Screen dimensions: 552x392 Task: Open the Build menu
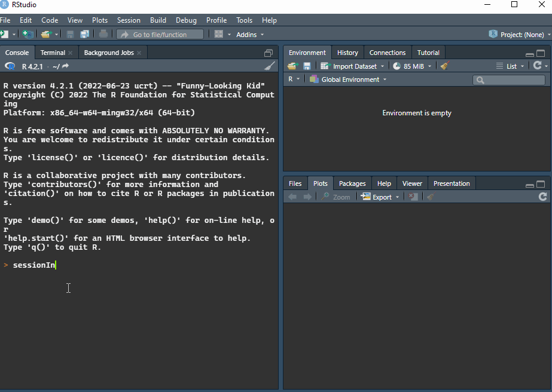158,20
